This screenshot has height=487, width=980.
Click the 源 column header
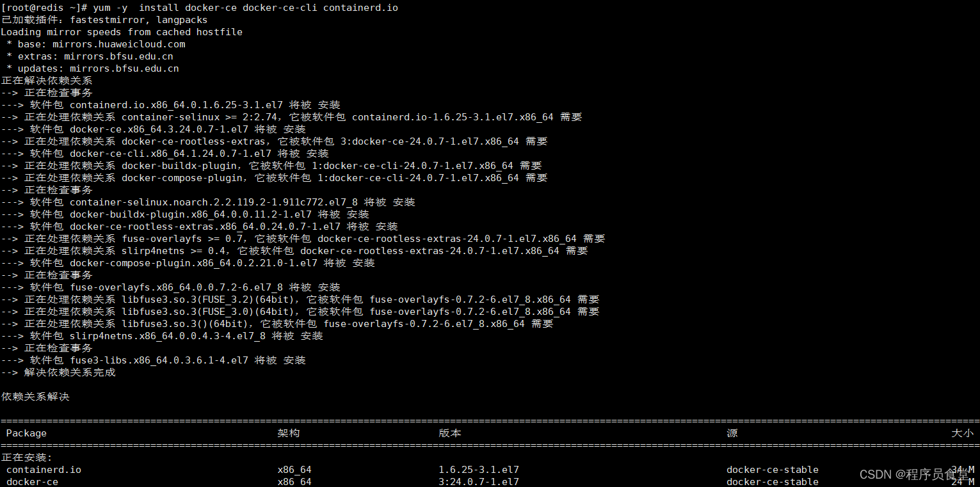point(732,433)
